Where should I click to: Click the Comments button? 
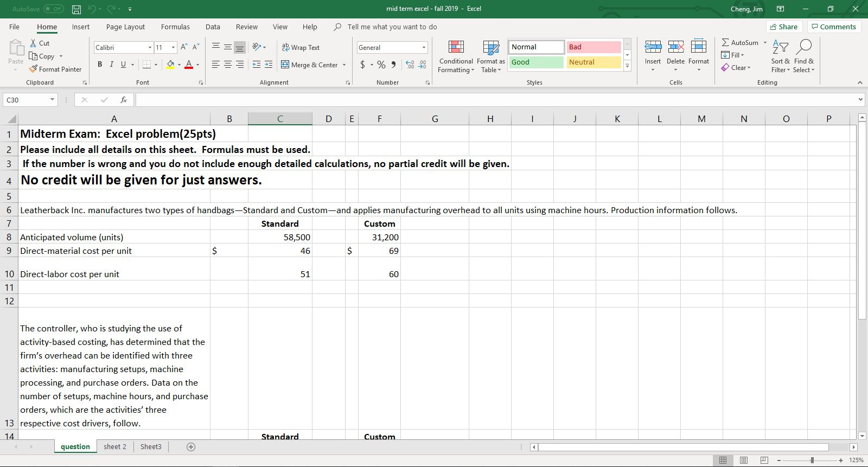(834, 27)
